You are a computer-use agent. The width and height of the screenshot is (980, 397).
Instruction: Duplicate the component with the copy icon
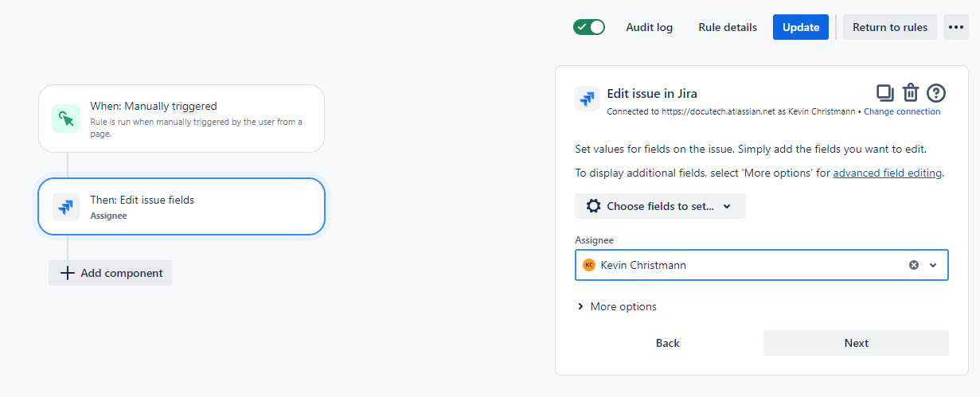[884, 93]
